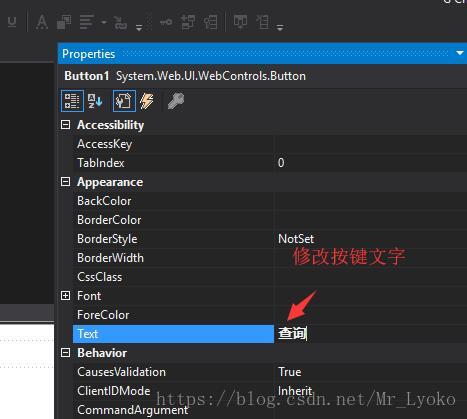The width and height of the screenshot is (467, 419).
Task: Click the text alignment lines icon
Action: (86, 22)
